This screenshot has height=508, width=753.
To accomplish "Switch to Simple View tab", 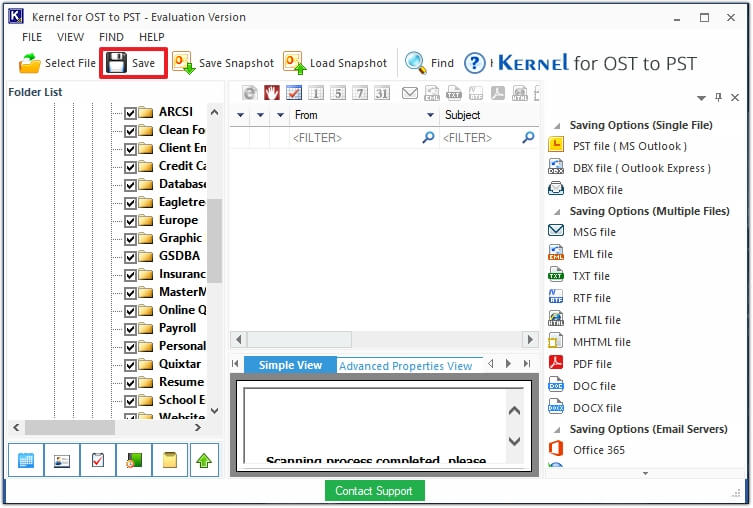I will click(x=290, y=365).
